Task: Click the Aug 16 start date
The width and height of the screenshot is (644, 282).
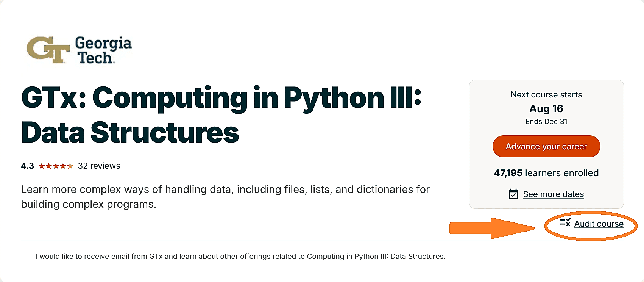Action: [x=546, y=109]
